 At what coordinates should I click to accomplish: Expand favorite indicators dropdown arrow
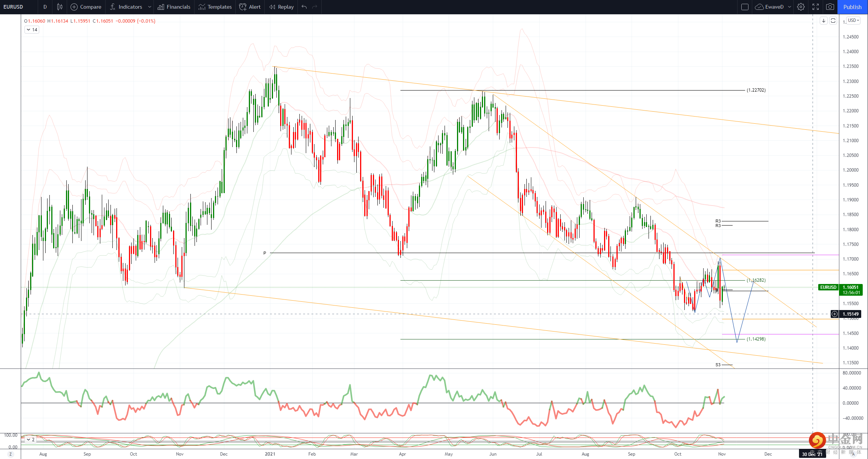tap(150, 7)
